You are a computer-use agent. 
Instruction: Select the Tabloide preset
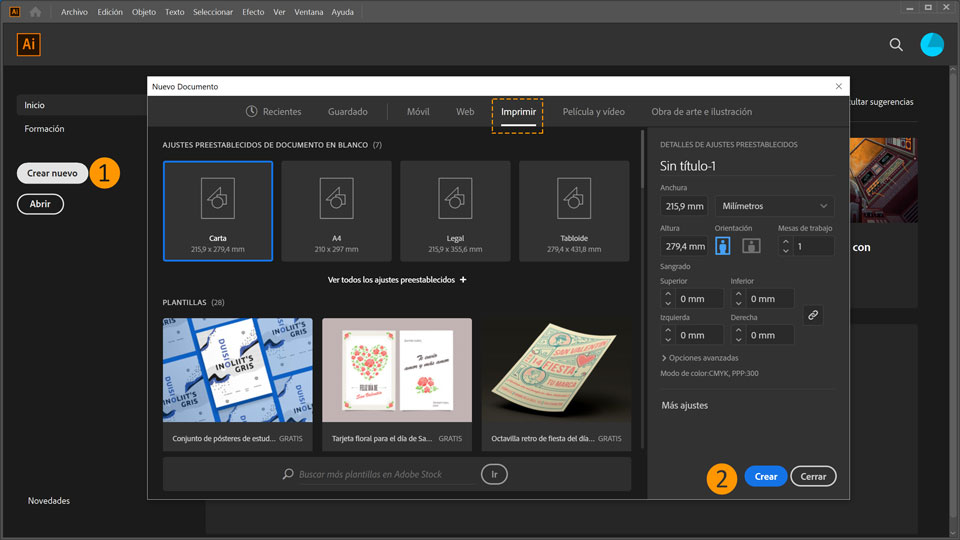pyautogui.click(x=574, y=211)
